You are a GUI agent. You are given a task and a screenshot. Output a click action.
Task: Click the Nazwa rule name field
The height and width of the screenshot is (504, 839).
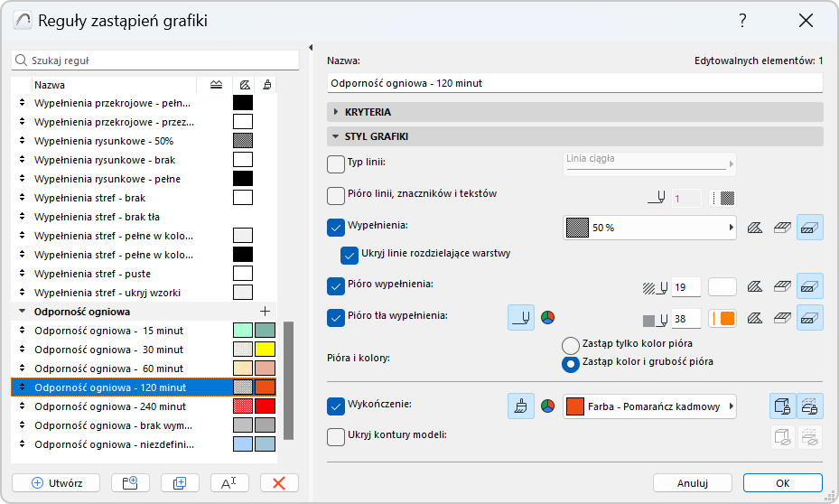coord(574,83)
